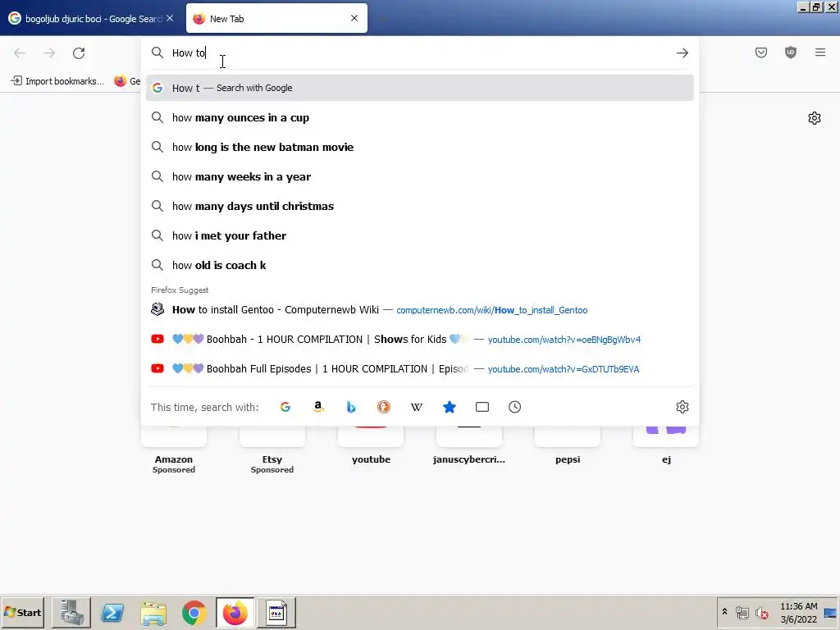Screen dimensions: 840x630
Task: Open the Firefox hamburger menu
Action: coord(820,52)
